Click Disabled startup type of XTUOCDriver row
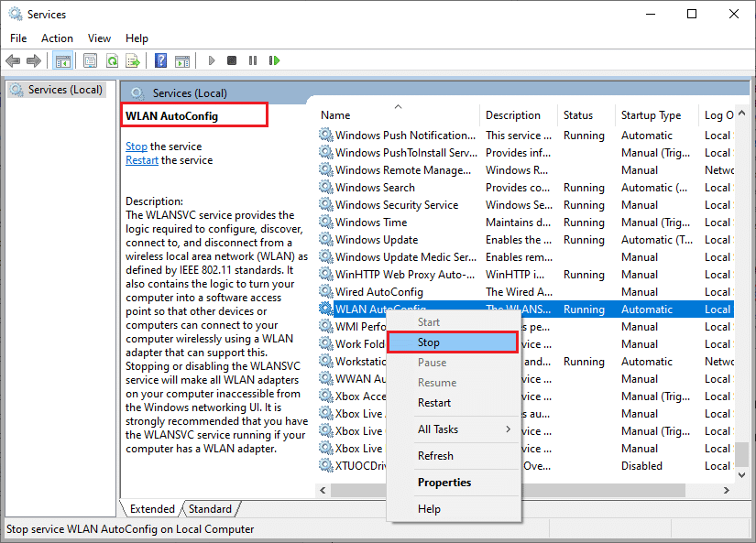Viewport: 756px width, 543px height. 641,466
